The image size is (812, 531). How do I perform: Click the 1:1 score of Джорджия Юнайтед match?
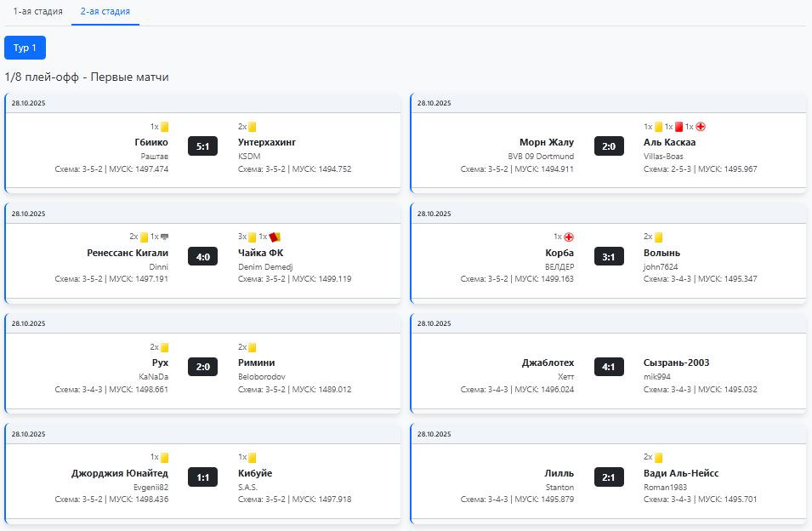(203, 477)
